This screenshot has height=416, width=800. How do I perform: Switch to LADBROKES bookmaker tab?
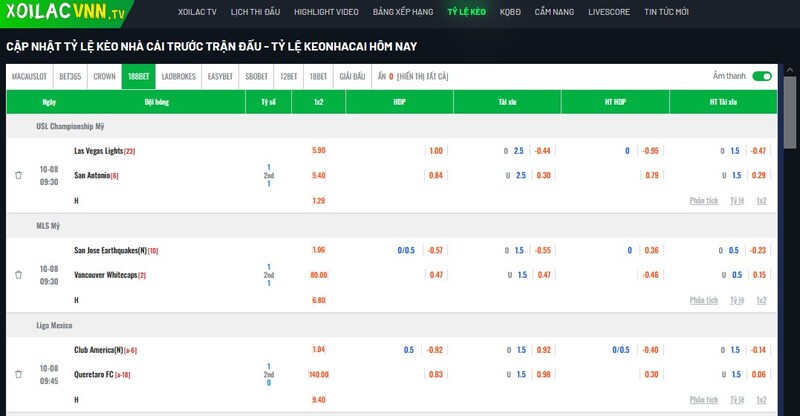click(x=179, y=77)
